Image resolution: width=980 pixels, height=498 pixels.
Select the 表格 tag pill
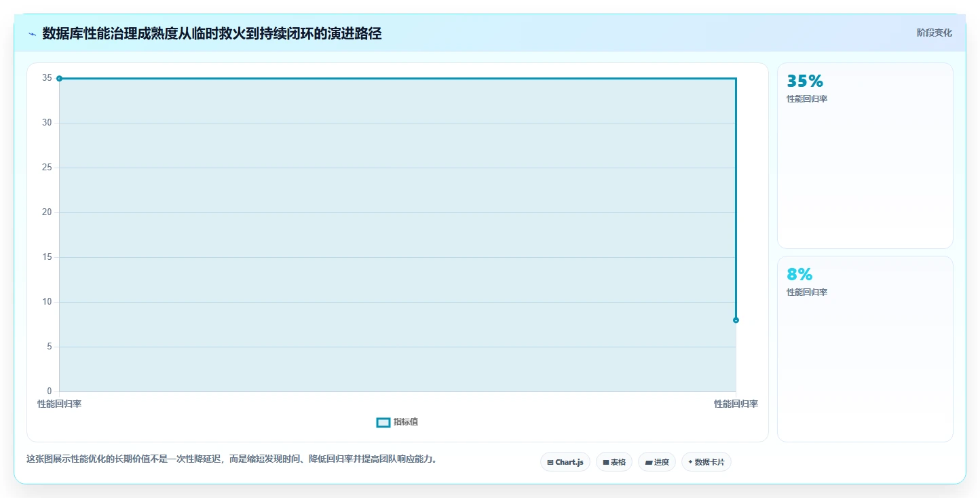614,462
